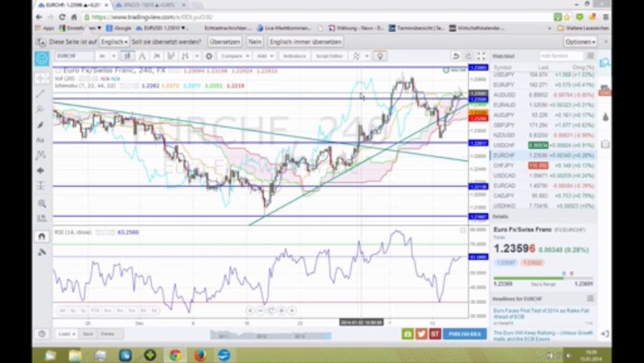
Task: Select GBPJPY row in watchlist
Action: pyautogui.click(x=543, y=125)
